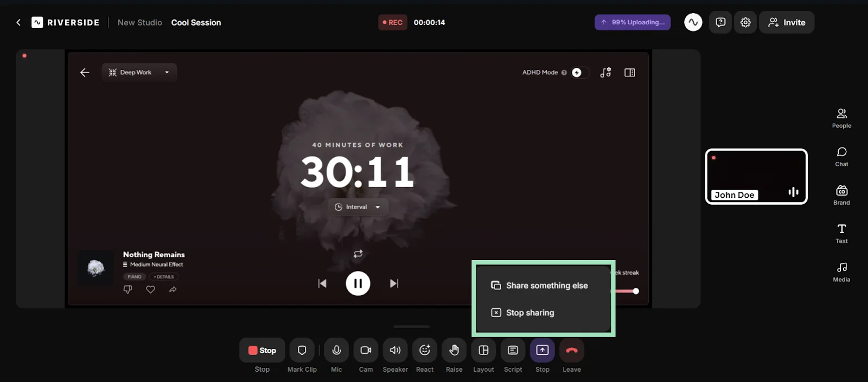This screenshot has width=868, height=382.
Task: Go back in the shared Deep Work screen
Action: [85, 72]
